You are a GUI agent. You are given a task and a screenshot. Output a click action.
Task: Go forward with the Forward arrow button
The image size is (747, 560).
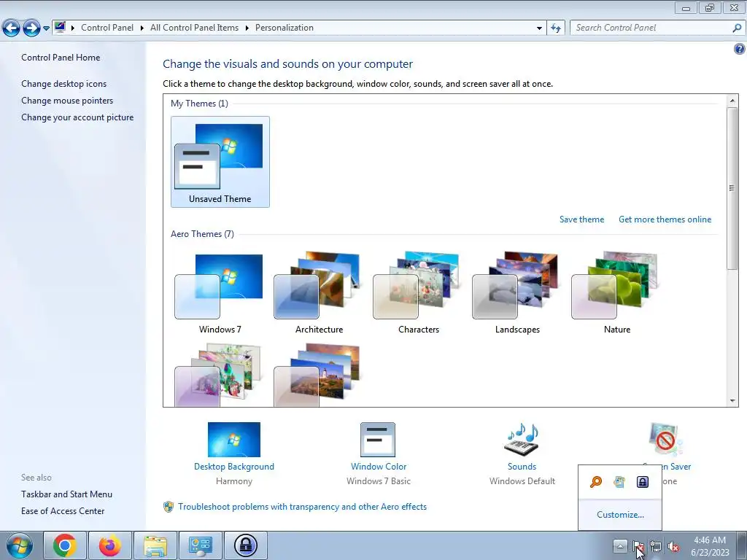pyautogui.click(x=31, y=28)
